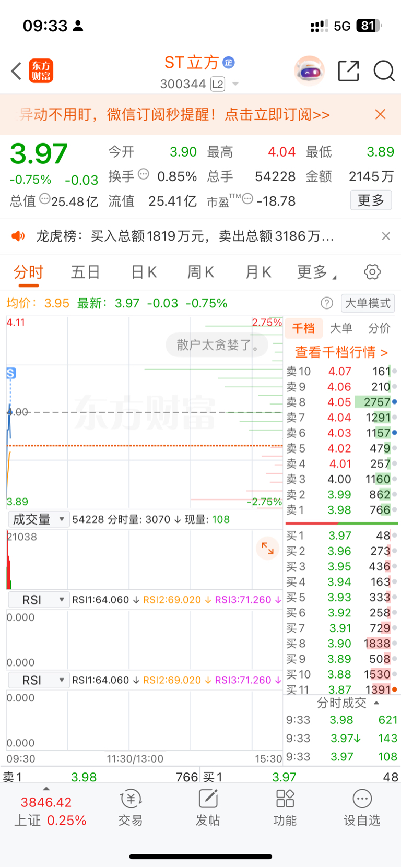Open the question-mark help icon
The height and width of the screenshot is (868, 401).
(327, 303)
